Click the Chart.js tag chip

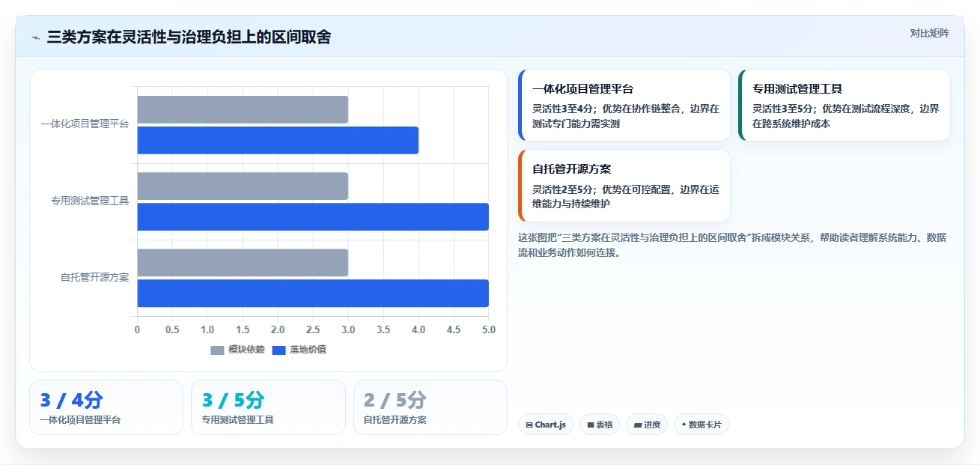click(546, 425)
